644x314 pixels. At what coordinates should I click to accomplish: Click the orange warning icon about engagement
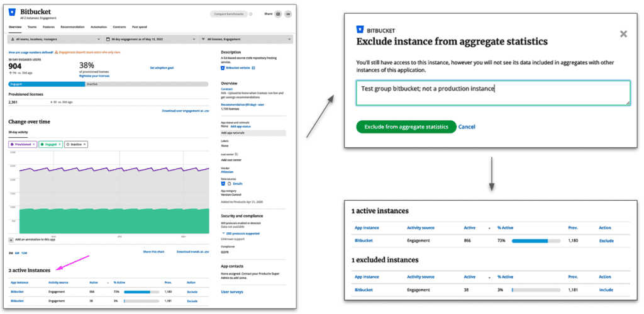(57, 53)
